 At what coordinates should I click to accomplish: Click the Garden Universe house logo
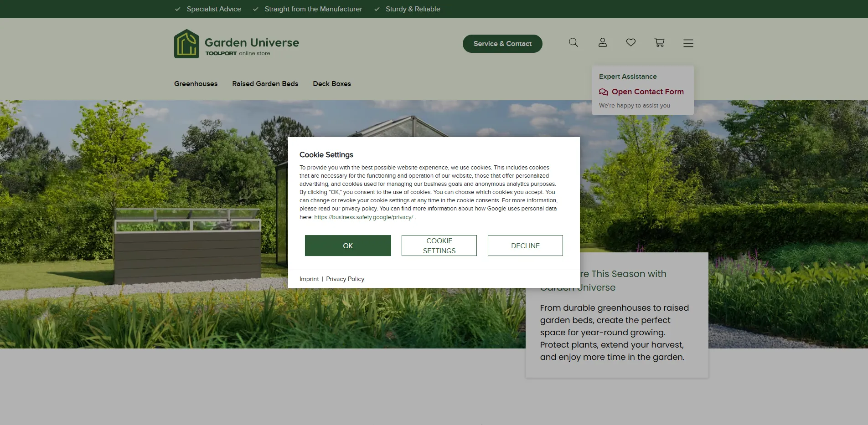click(x=186, y=44)
